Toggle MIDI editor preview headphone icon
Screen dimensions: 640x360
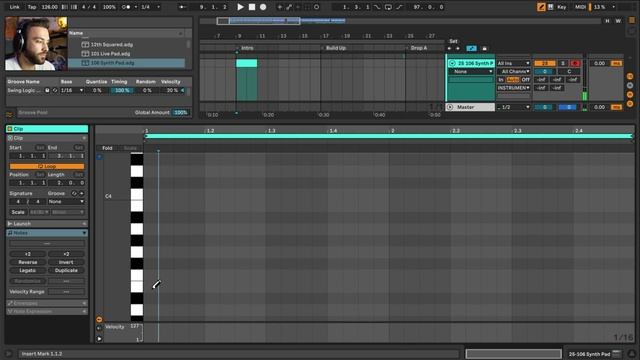99,157
